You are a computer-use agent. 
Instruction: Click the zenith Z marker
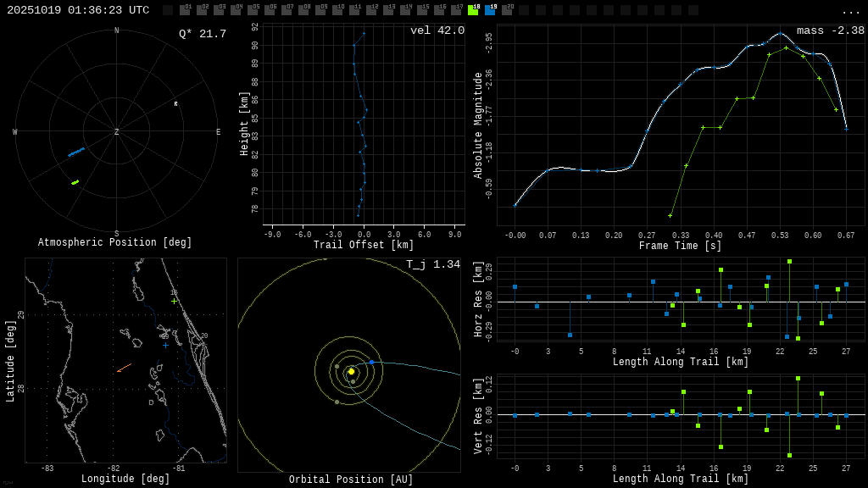117,132
